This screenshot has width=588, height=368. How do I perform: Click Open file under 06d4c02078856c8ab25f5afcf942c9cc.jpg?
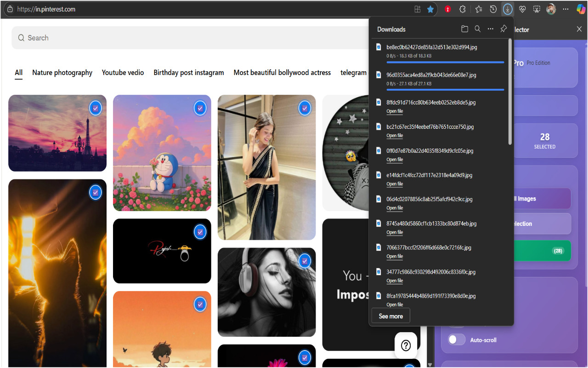[x=395, y=208]
